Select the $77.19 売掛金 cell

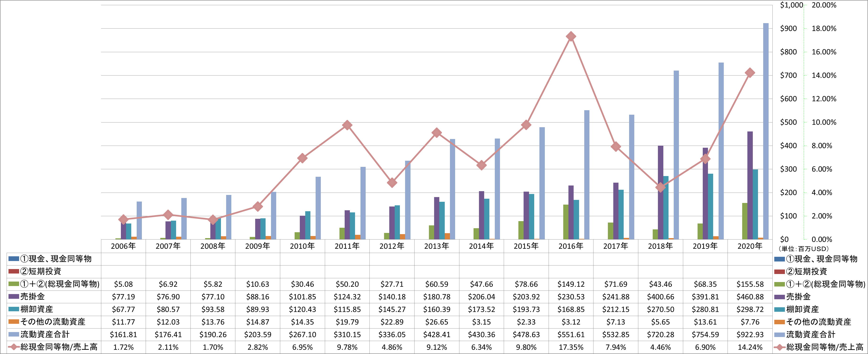click(x=123, y=297)
